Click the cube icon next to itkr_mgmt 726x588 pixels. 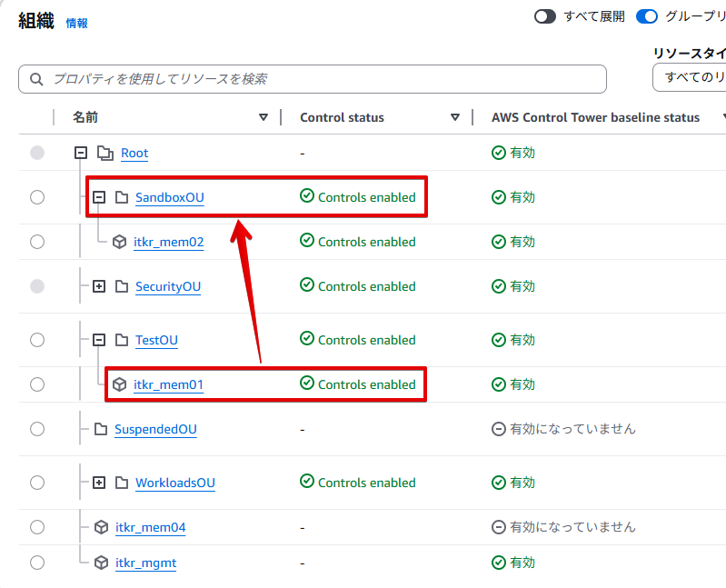pyautogui.click(x=101, y=563)
